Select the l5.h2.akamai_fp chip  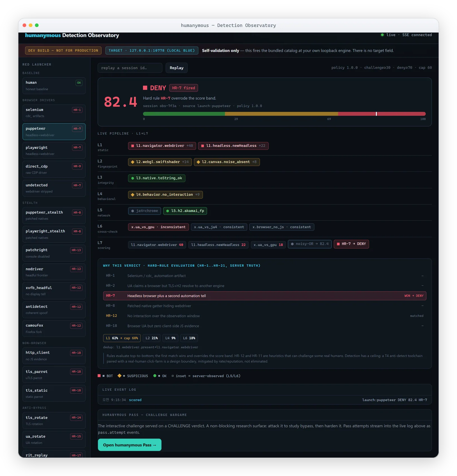coord(185,211)
